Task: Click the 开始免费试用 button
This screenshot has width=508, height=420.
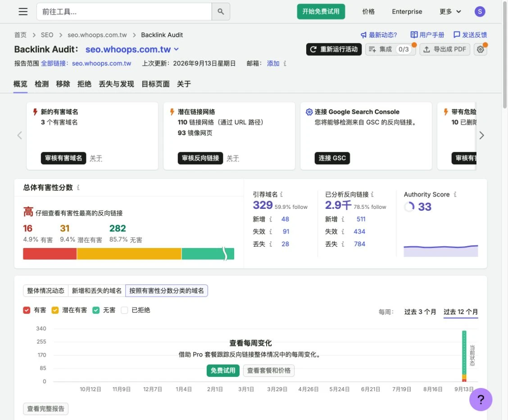Action: click(x=321, y=12)
